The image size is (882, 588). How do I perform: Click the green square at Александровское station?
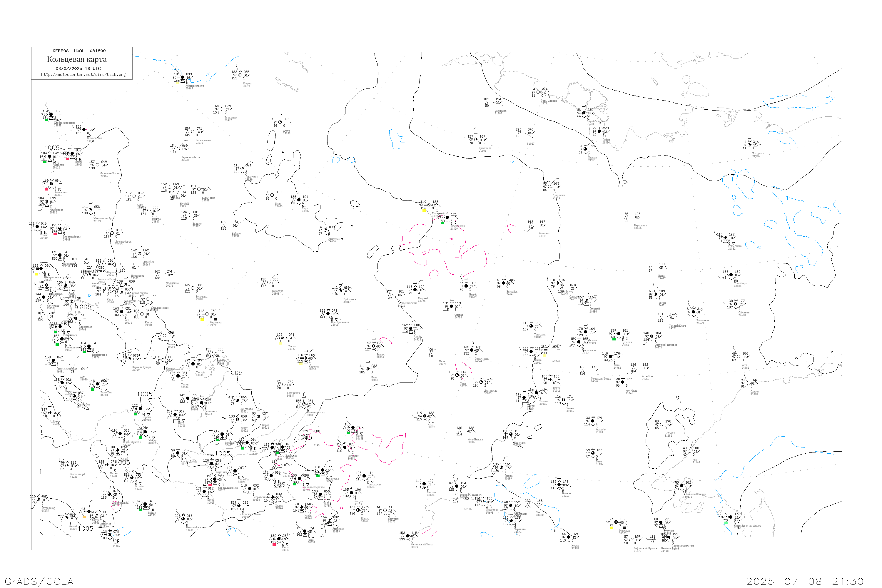click(46, 120)
